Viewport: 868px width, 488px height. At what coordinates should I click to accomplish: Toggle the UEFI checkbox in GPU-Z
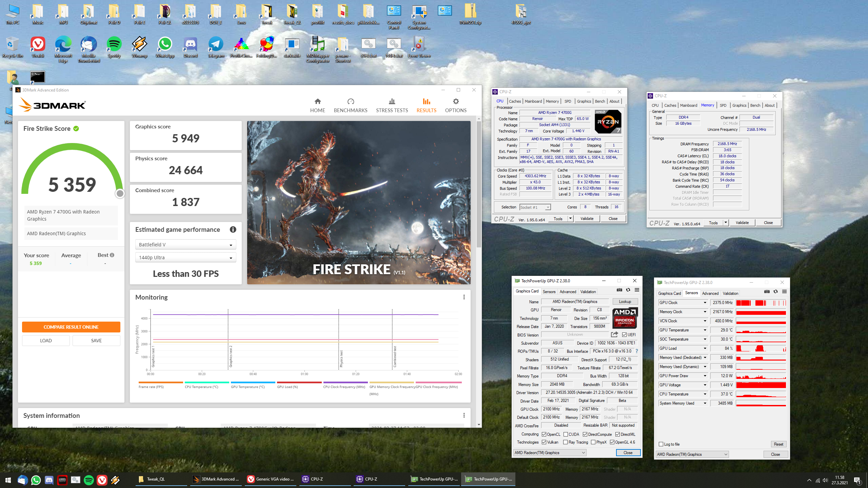click(625, 335)
